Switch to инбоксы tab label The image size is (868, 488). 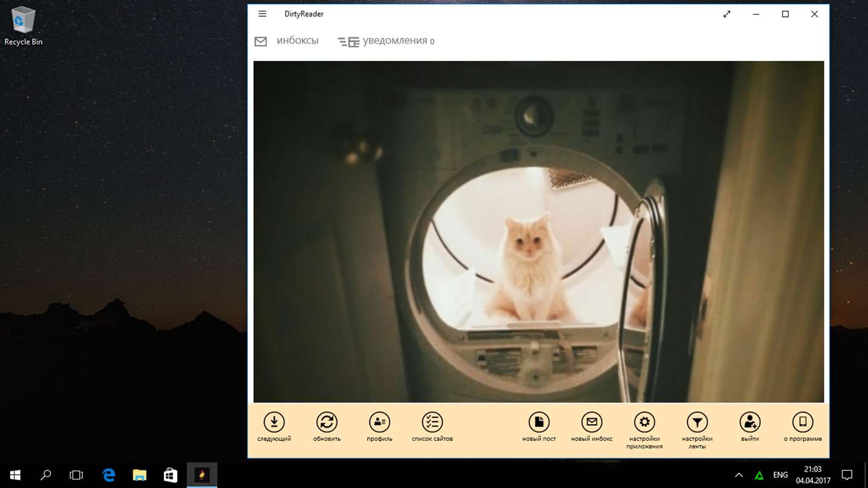click(x=298, y=41)
